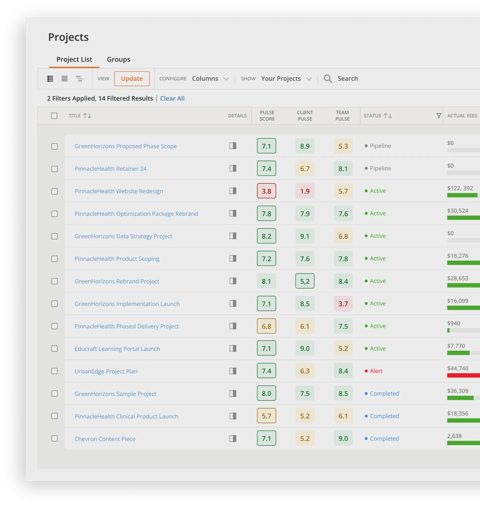
Task: Switch to grid view icon
Action: [50, 79]
